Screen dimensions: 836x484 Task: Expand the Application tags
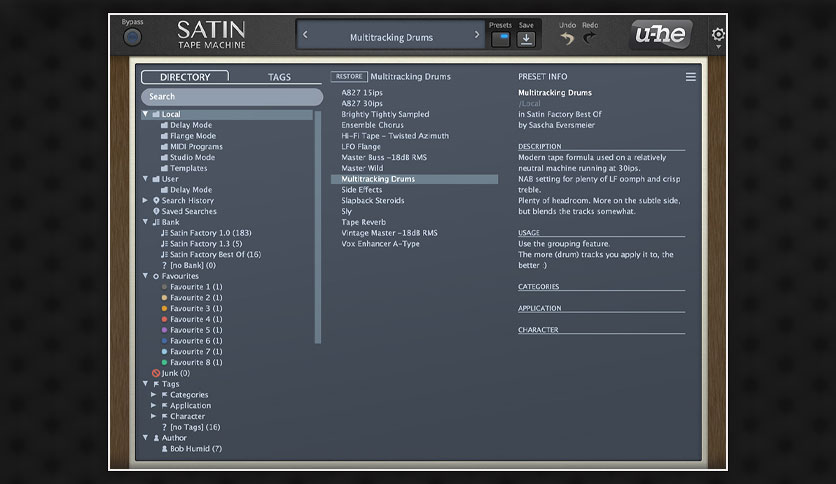pyautogui.click(x=154, y=405)
